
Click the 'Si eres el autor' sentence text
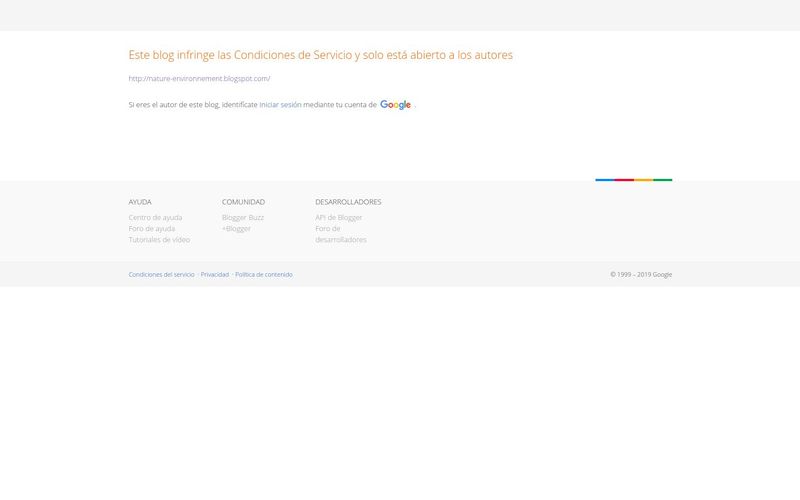(193, 105)
